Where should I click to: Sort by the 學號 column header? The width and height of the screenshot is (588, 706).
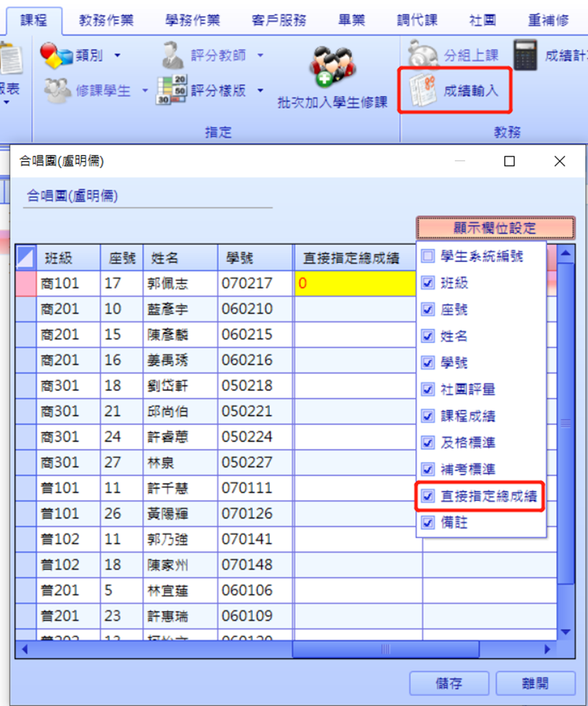click(255, 258)
